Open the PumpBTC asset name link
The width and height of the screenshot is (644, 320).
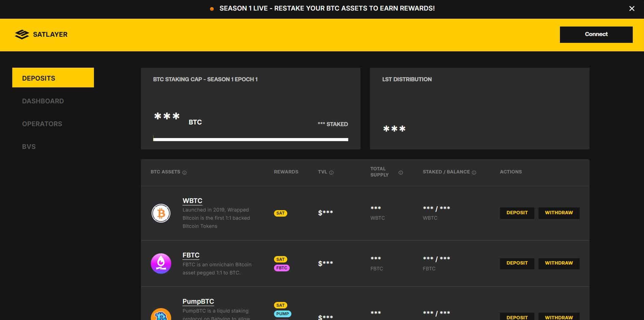(198, 301)
